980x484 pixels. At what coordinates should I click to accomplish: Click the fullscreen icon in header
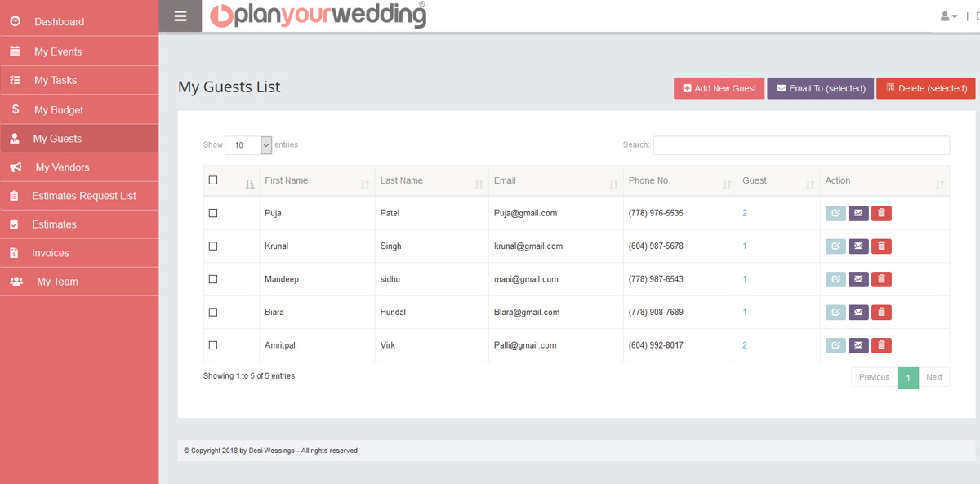977,16
